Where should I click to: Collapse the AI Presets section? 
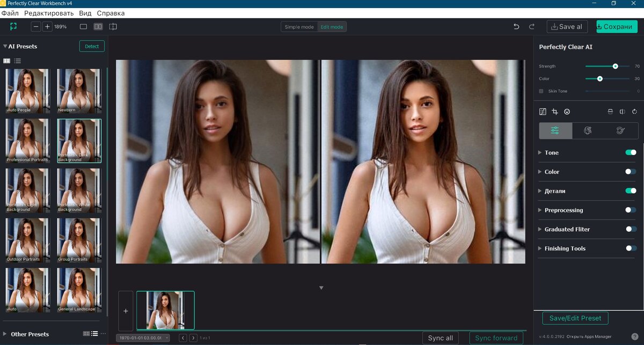[5, 46]
